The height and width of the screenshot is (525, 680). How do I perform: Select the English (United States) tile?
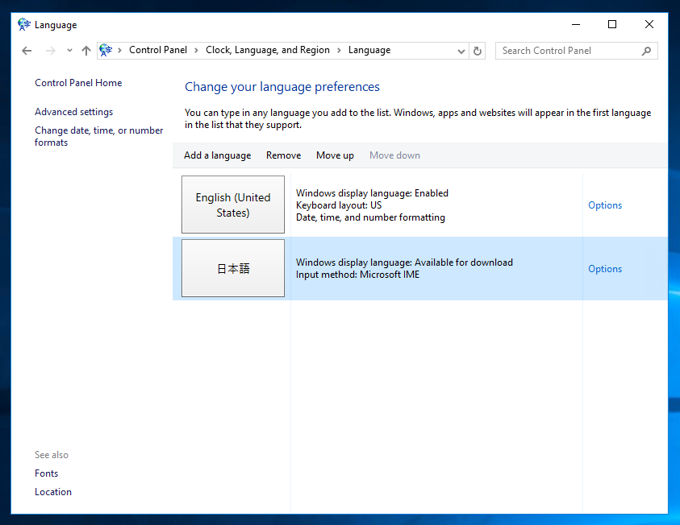233,205
